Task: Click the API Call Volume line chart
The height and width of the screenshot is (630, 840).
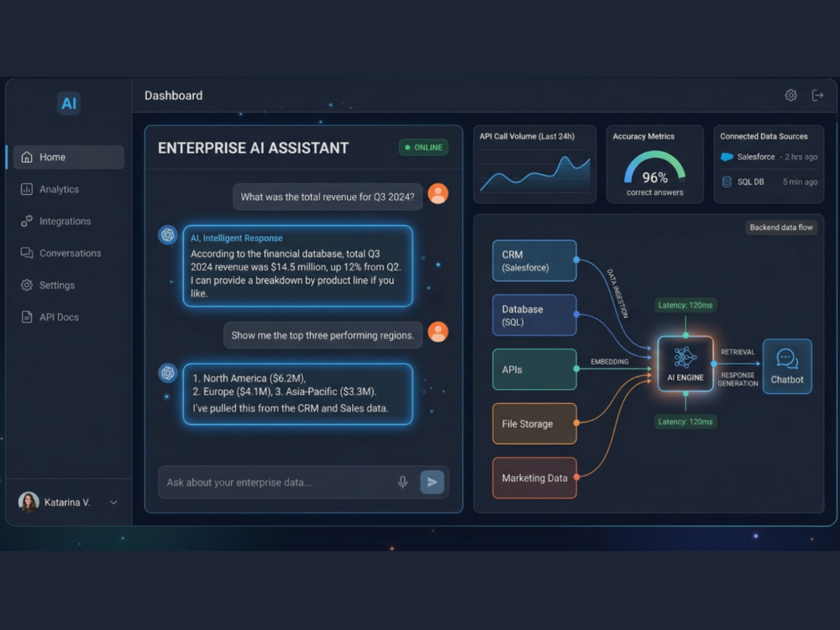Action: point(534,172)
